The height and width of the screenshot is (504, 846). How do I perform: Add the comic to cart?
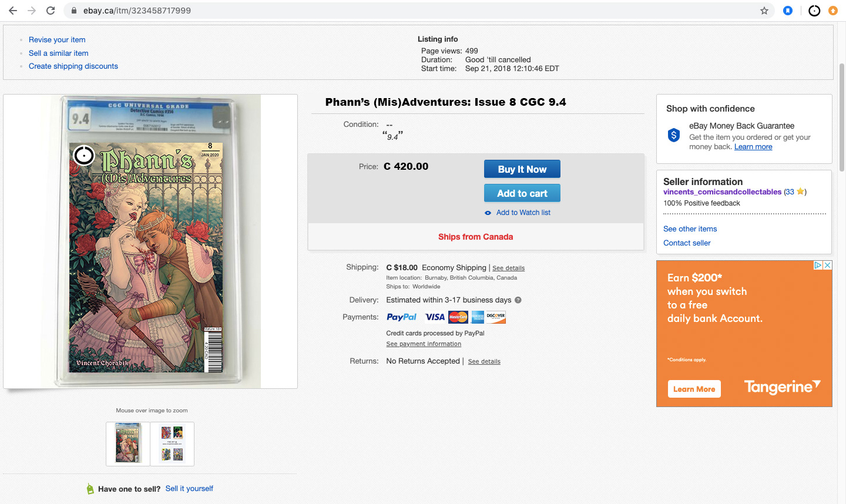coord(522,193)
